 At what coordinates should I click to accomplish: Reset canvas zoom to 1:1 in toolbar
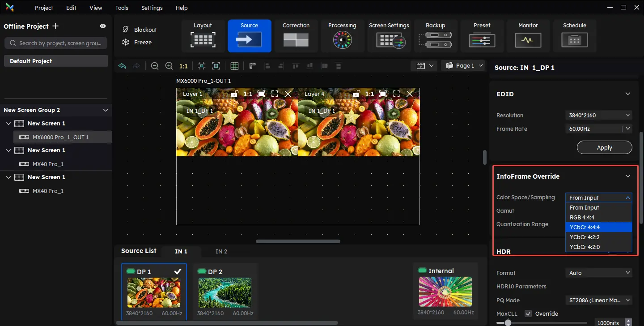coord(183,66)
